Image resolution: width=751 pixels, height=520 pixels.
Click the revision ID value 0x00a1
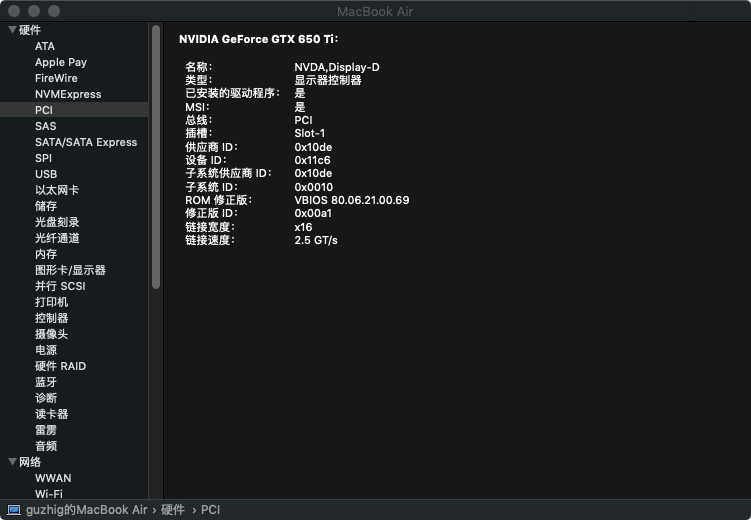click(313, 213)
